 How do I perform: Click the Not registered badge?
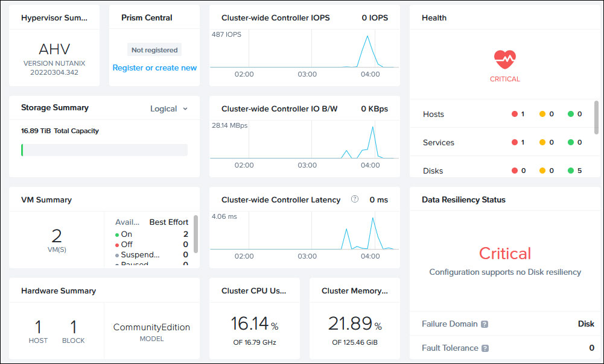point(154,50)
